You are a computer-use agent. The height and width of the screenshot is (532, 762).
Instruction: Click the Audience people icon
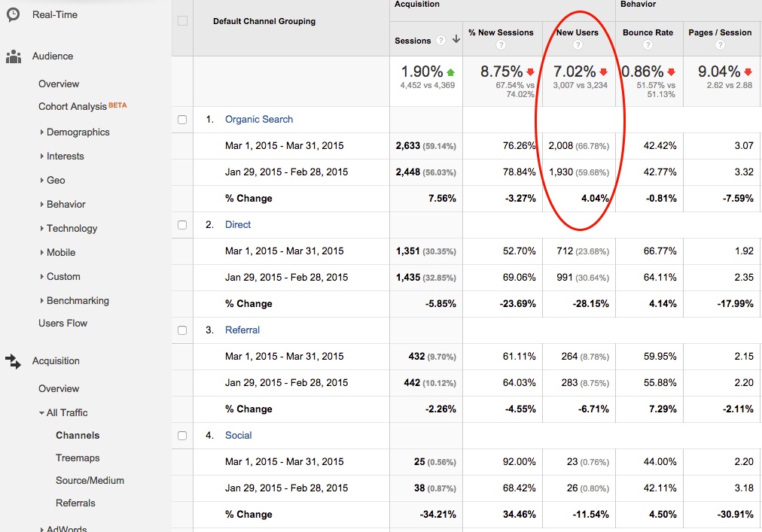point(13,56)
